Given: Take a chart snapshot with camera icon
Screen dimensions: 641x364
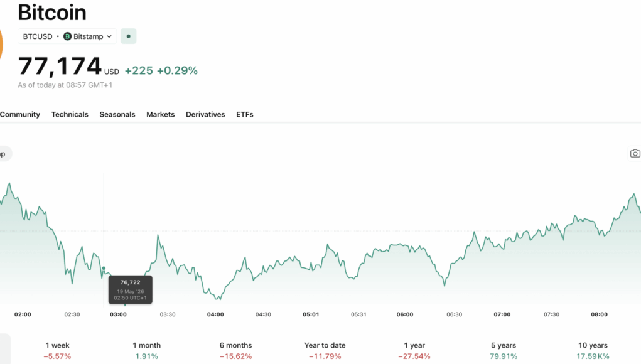Looking at the screenshot, I should (x=635, y=154).
